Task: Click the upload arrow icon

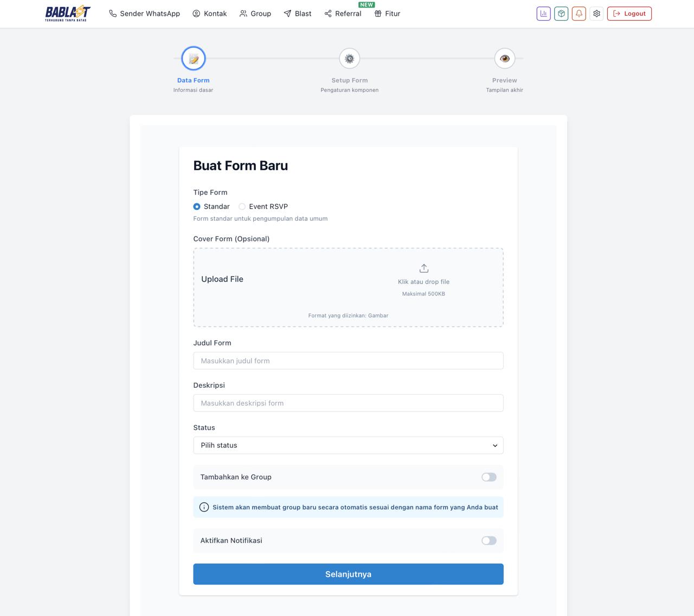Action: pos(424,268)
